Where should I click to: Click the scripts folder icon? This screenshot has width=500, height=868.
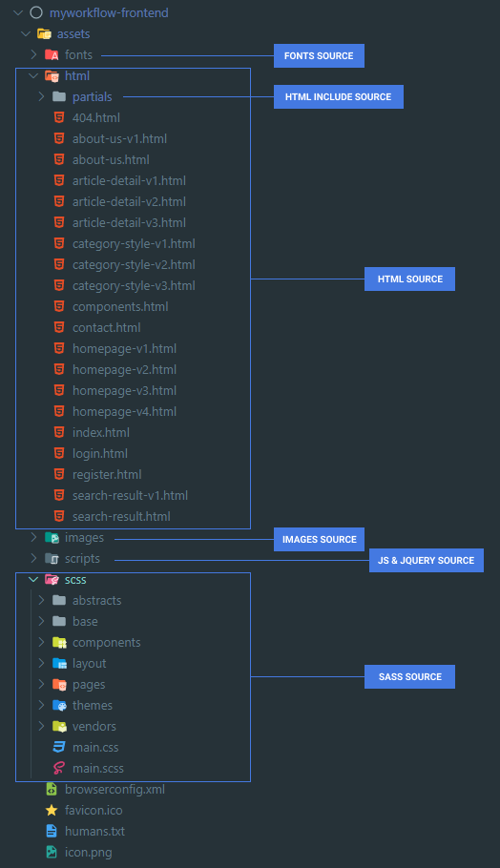(52, 559)
